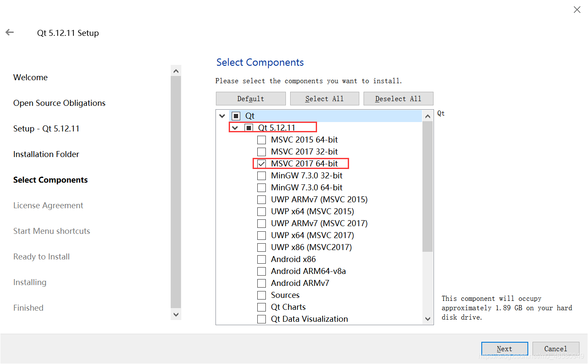Select the Qt 5.12.11 tree row label
588x364 pixels.
tap(277, 128)
